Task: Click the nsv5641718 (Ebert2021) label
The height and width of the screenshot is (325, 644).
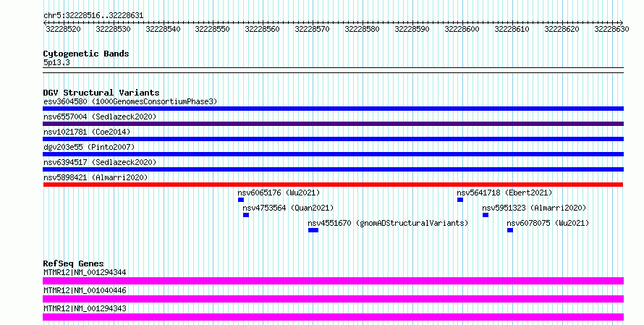Action: (x=504, y=193)
